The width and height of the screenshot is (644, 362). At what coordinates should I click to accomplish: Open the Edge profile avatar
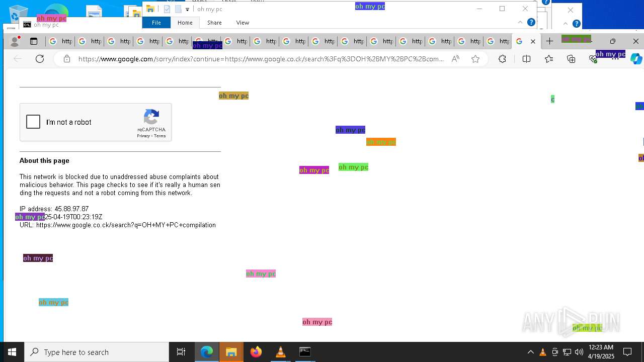15,41
